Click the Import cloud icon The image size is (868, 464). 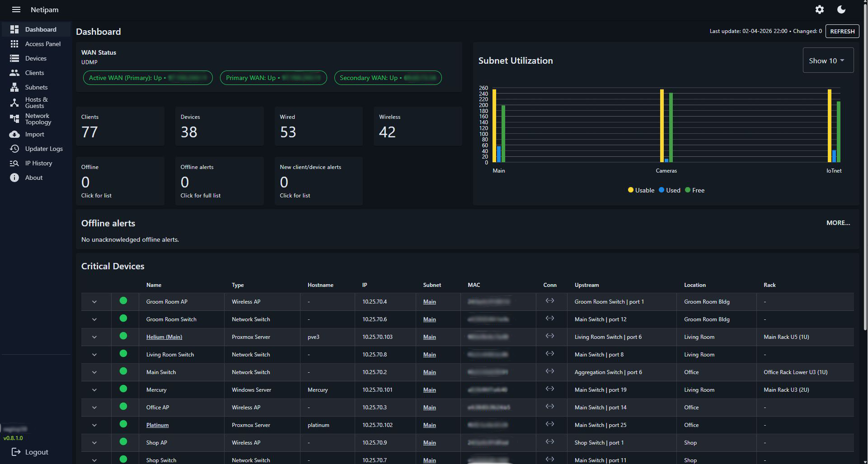14,134
